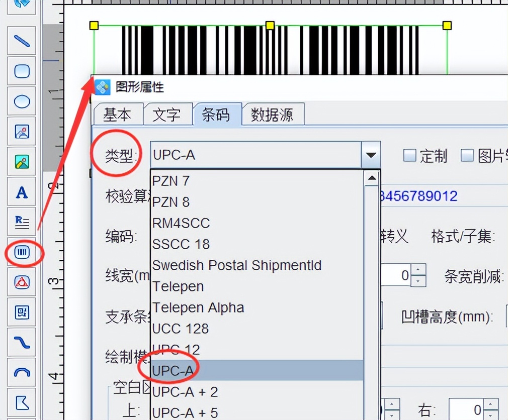Select the arc drawing tool
508x420 pixels.
tap(22, 372)
